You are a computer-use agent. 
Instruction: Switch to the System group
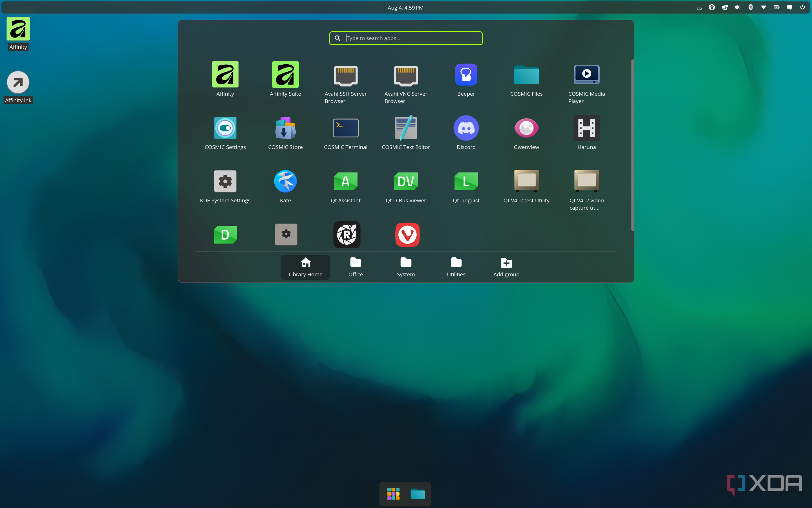coord(406,267)
